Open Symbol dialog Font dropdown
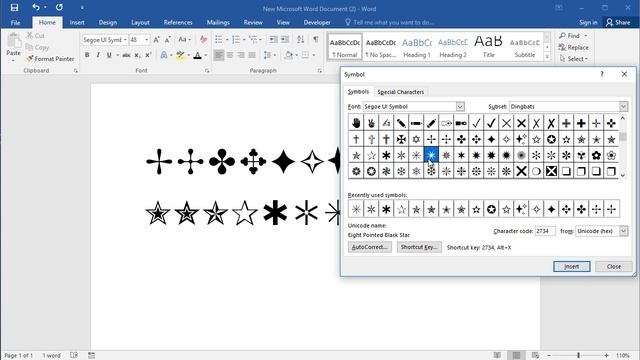Screen dimensions: 640x360 (x=460, y=107)
